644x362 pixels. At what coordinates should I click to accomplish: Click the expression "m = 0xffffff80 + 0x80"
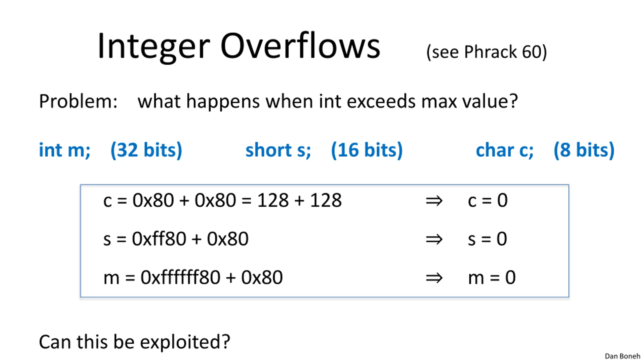point(193,278)
